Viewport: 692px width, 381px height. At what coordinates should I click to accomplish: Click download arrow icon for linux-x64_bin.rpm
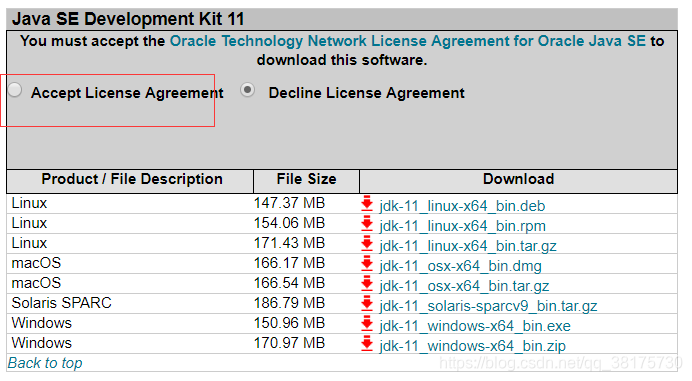(367, 224)
